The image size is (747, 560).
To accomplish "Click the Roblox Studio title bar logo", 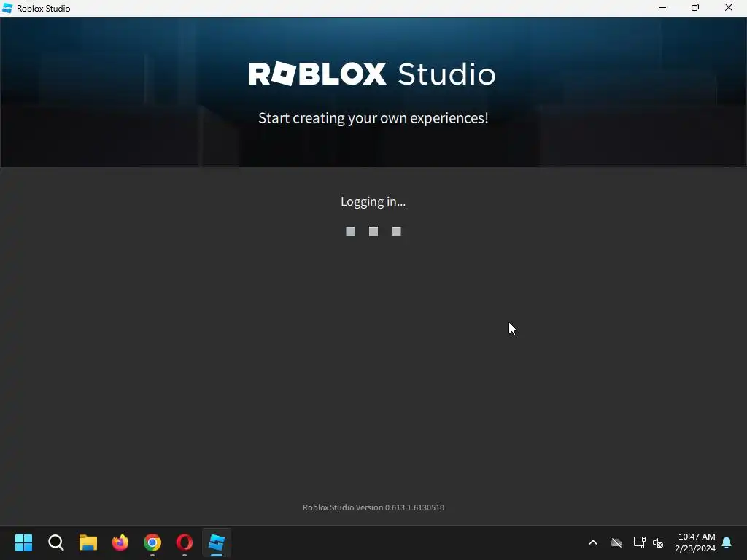I will coord(7,8).
